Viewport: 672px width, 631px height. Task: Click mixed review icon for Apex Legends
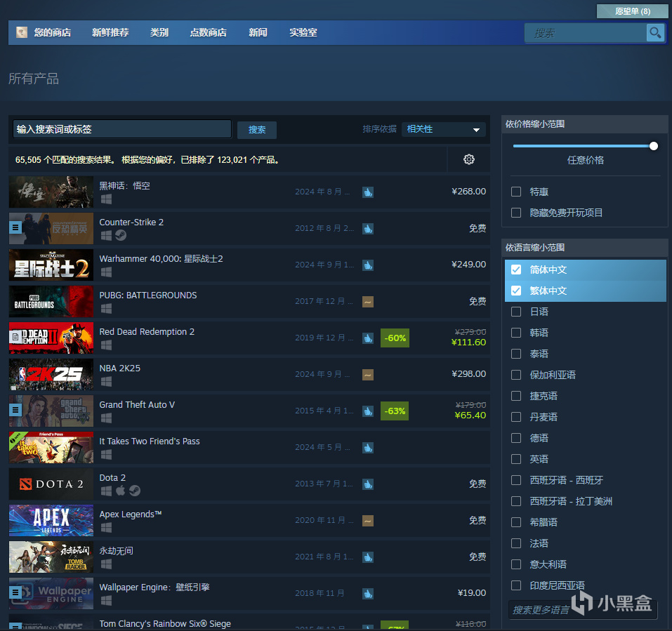[x=368, y=521]
